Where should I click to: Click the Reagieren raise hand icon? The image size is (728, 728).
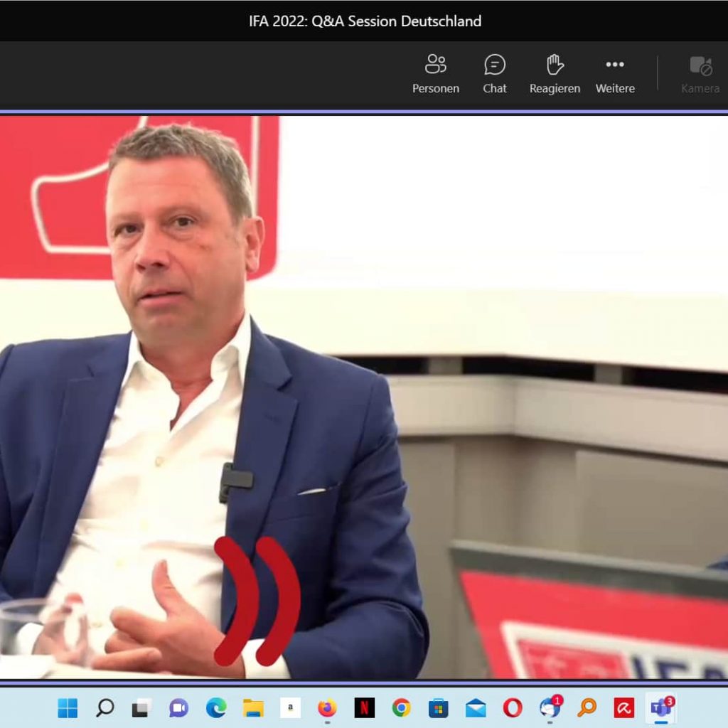[x=555, y=74]
